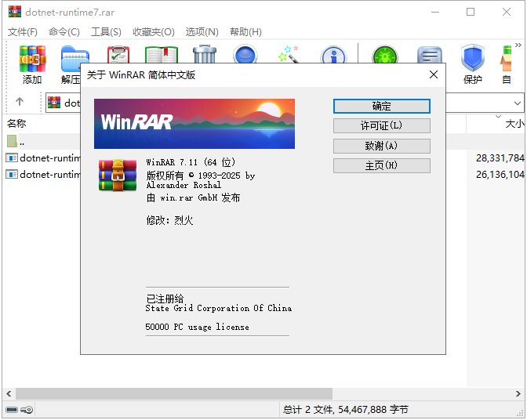The width and height of the screenshot is (527, 420).
Task: Click the green Virus Scan bug icon
Action: click(x=385, y=54)
